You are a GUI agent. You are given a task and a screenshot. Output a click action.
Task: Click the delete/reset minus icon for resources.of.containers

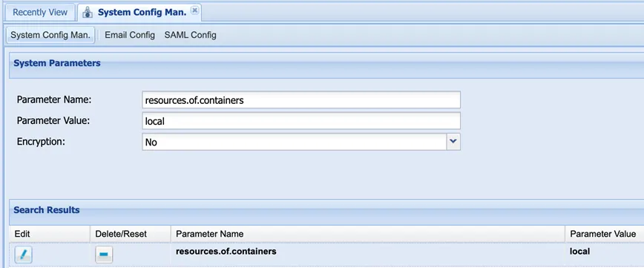tap(104, 255)
